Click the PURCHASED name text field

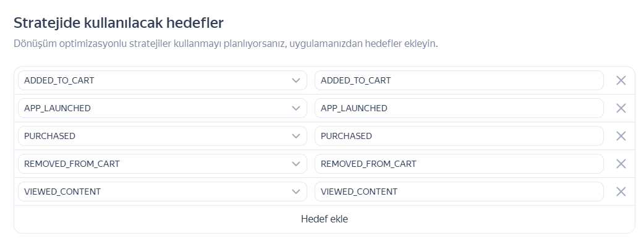click(459, 136)
